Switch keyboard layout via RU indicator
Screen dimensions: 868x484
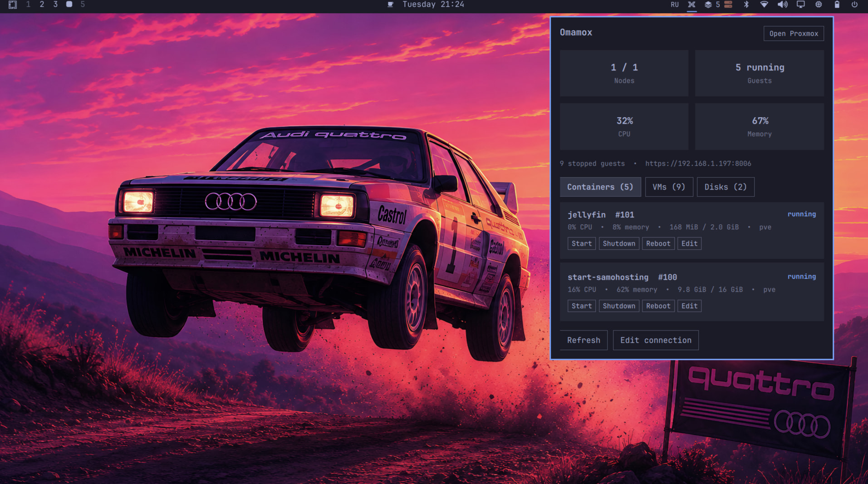[x=675, y=5]
